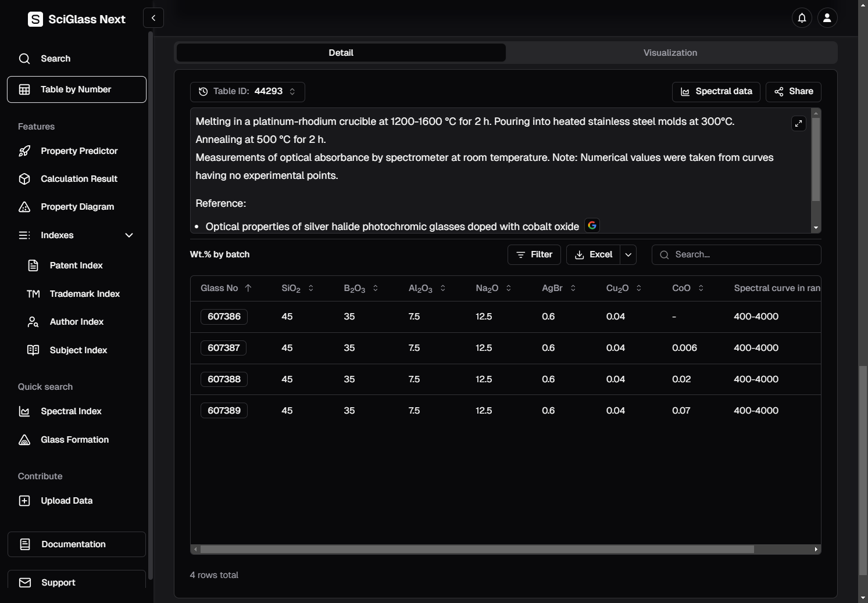Open the Glass Formation sidebar item
Screen dimensions: 868x603
coord(74,440)
